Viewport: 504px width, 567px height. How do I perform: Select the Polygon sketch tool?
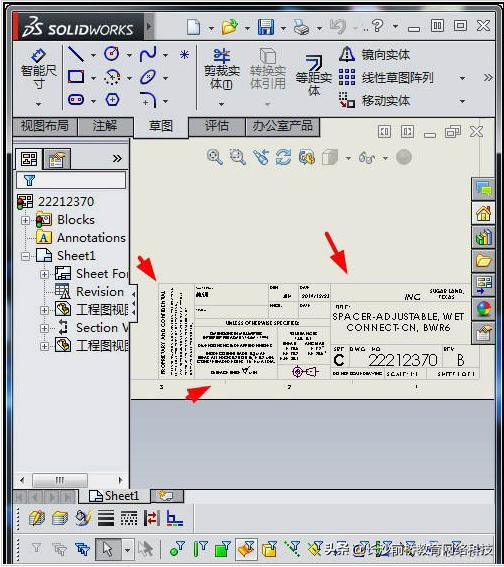point(112,99)
